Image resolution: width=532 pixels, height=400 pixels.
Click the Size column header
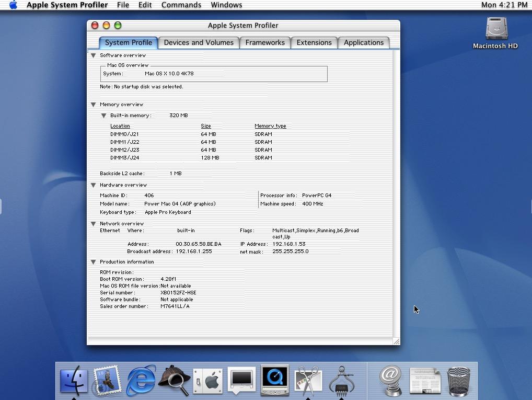pyautogui.click(x=205, y=126)
